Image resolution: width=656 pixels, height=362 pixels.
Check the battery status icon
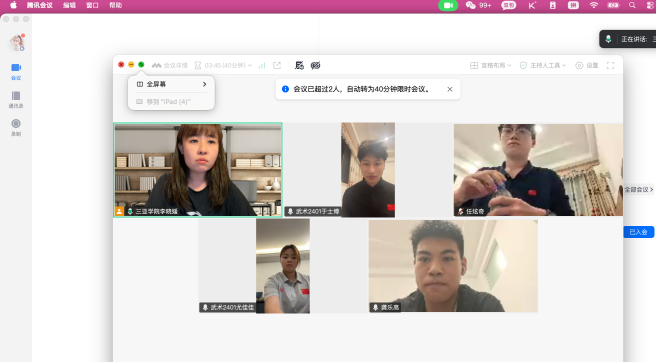(613, 5)
